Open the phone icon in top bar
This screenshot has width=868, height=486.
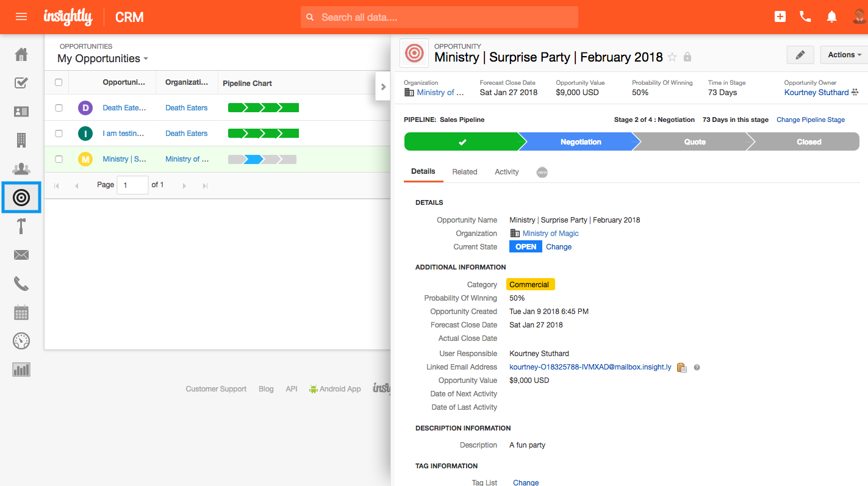click(805, 17)
